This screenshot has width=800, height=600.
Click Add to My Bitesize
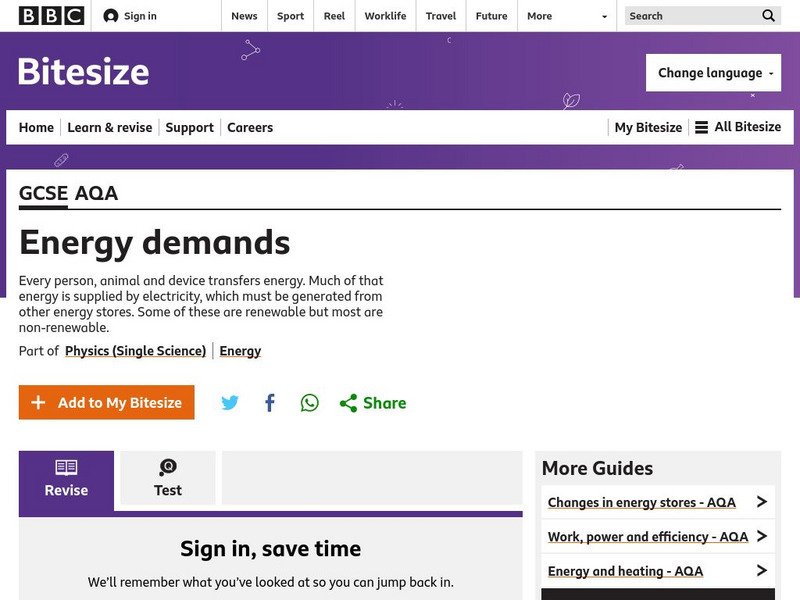tap(106, 402)
